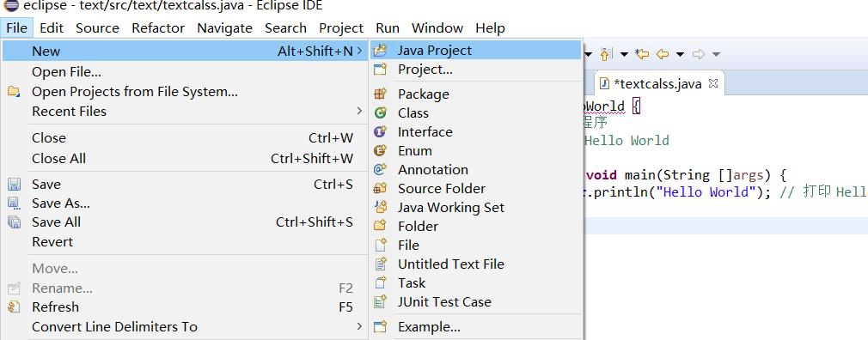Open the Back history dropdown arrow
This screenshot has width=868, height=340.
coord(681,54)
